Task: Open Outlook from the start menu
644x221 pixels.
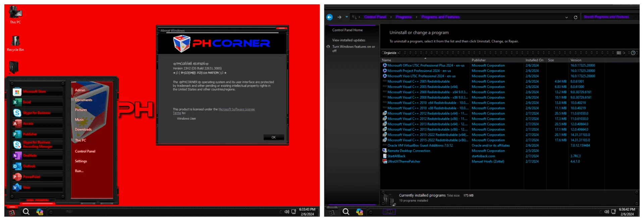Action: [x=37, y=166]
